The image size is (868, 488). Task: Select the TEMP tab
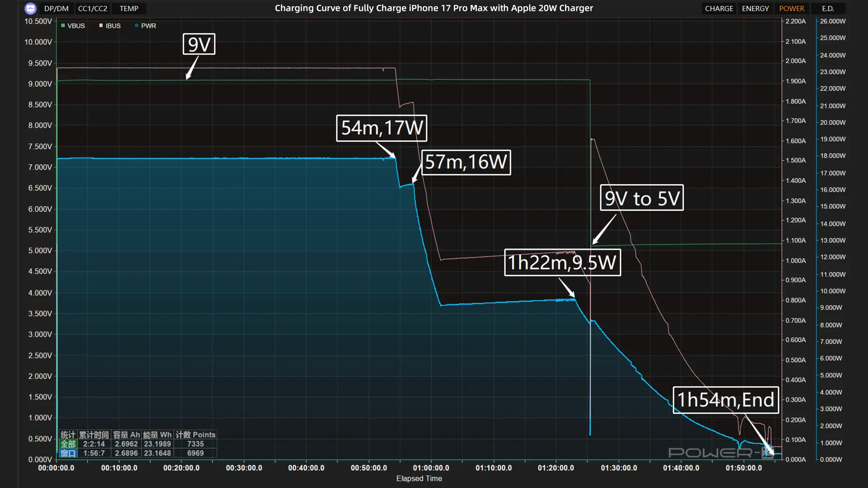point(129,8)
